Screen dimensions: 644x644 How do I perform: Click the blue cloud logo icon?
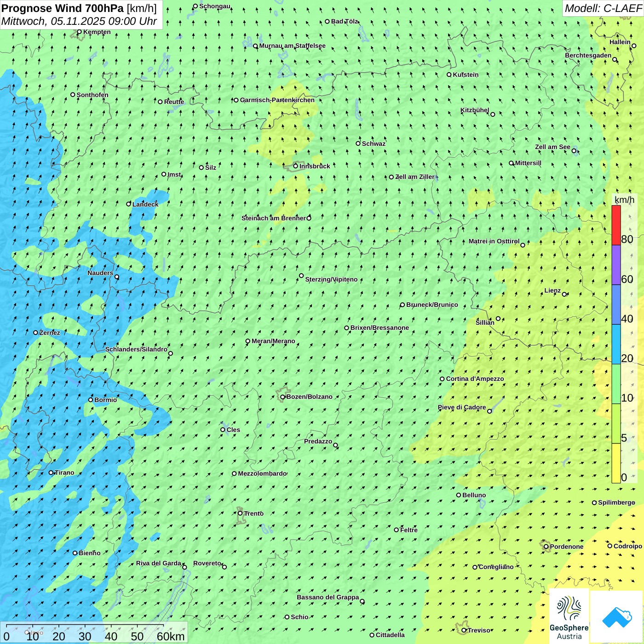point(617,618)
